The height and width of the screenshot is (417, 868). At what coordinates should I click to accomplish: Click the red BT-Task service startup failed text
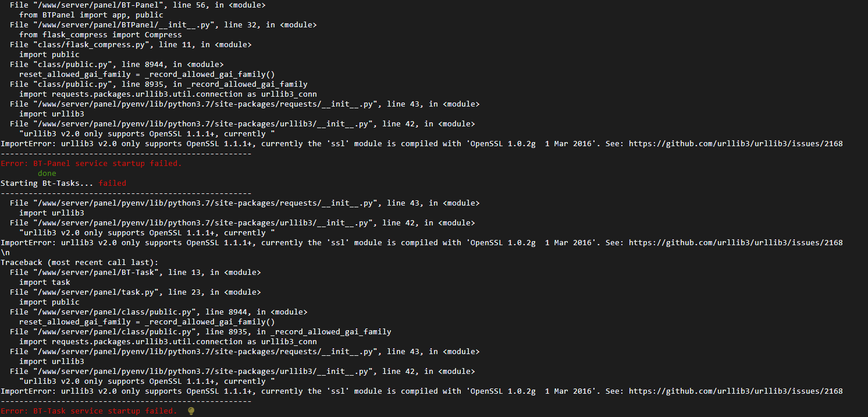tap(89, 411)
